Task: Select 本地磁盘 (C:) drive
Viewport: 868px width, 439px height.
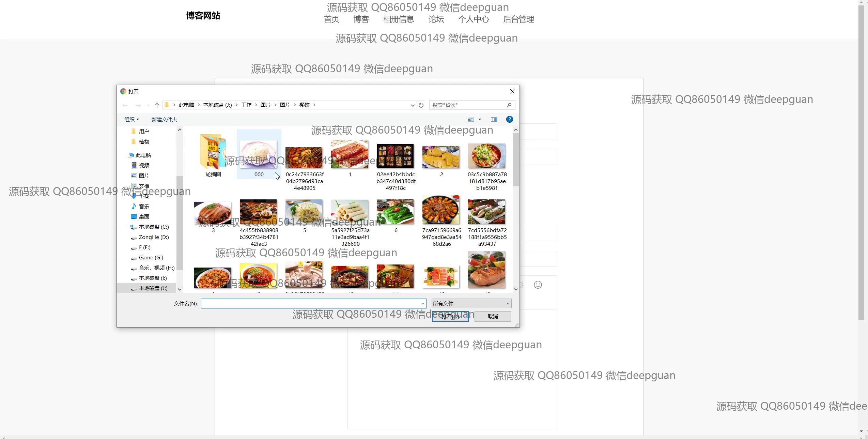Action: click(x=154, y=227)
